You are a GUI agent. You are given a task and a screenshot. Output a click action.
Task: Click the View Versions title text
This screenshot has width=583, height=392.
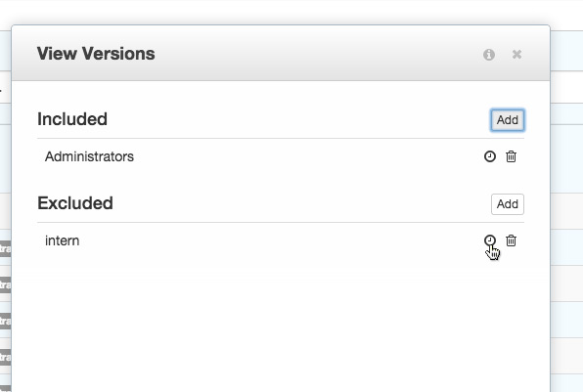96,54
